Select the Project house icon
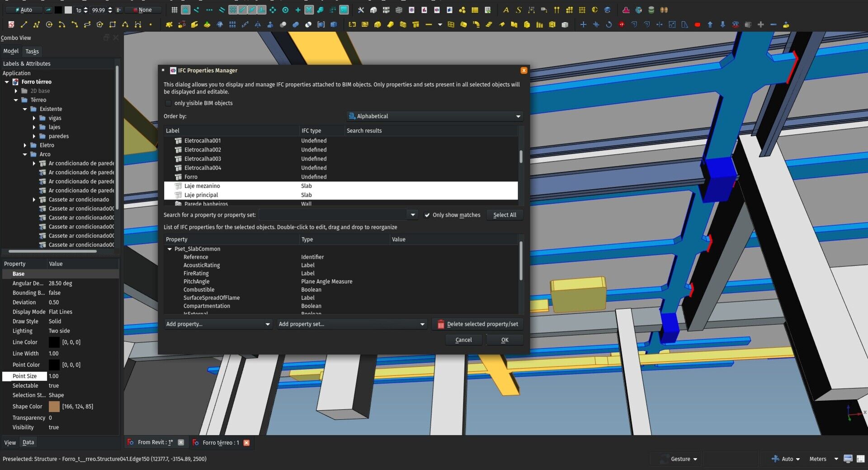868x470 pixels. click(x=373, y=9)
